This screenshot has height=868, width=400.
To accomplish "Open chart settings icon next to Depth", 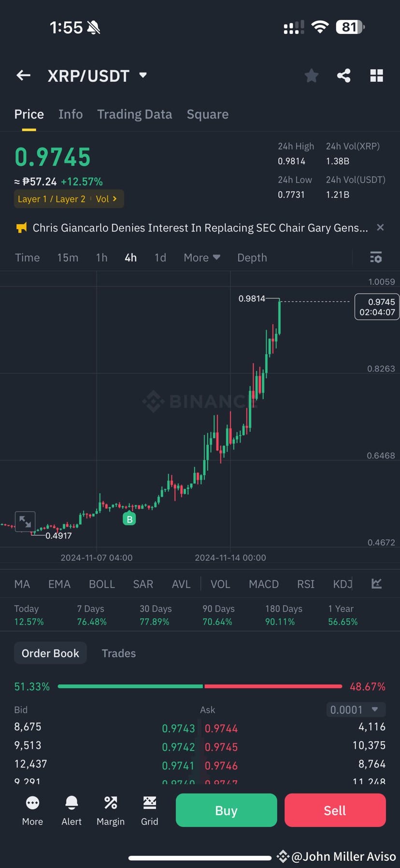I will (x=375, y=258).
